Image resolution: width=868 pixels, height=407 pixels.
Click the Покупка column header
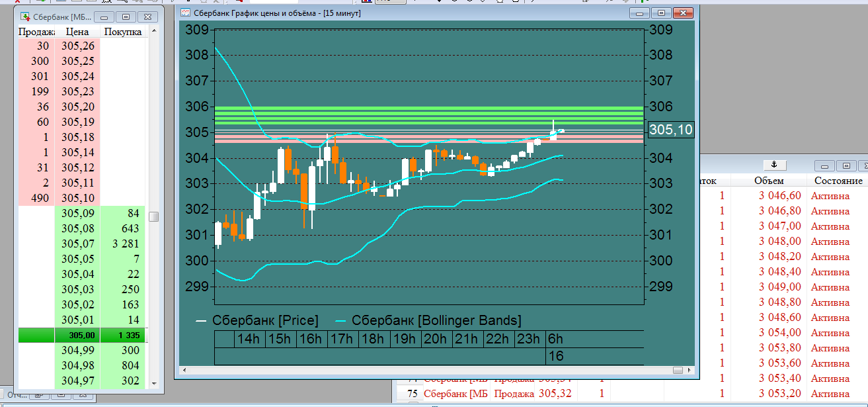(x=123, y=32)
